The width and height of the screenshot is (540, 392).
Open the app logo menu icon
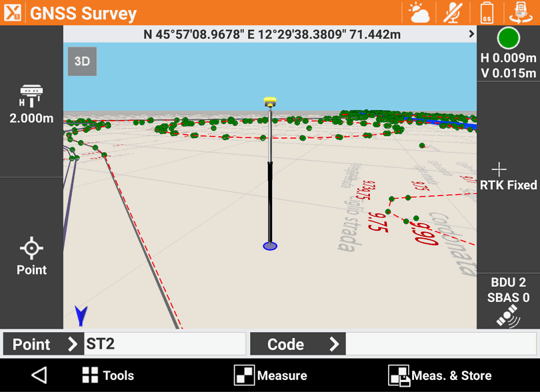[13, 13]
